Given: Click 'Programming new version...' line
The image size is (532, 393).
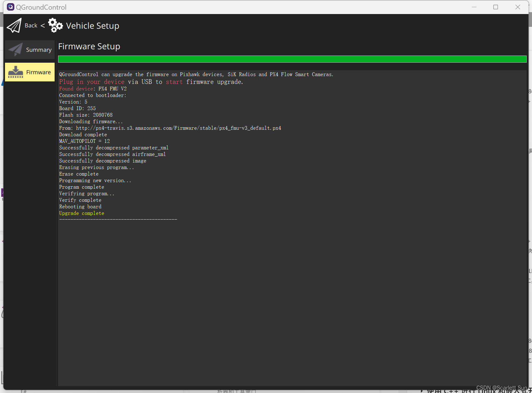Looking at the screenshot, I should (x=95, y=181).
